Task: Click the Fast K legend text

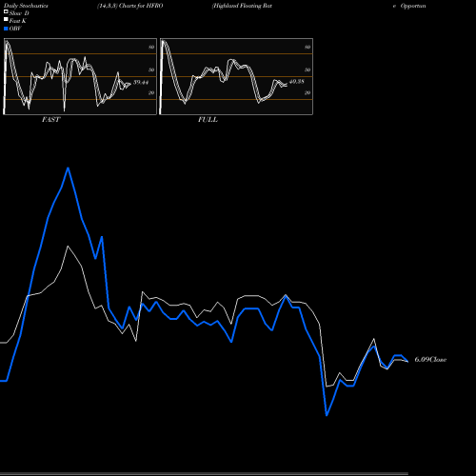Action: click(x=18, y=21)
